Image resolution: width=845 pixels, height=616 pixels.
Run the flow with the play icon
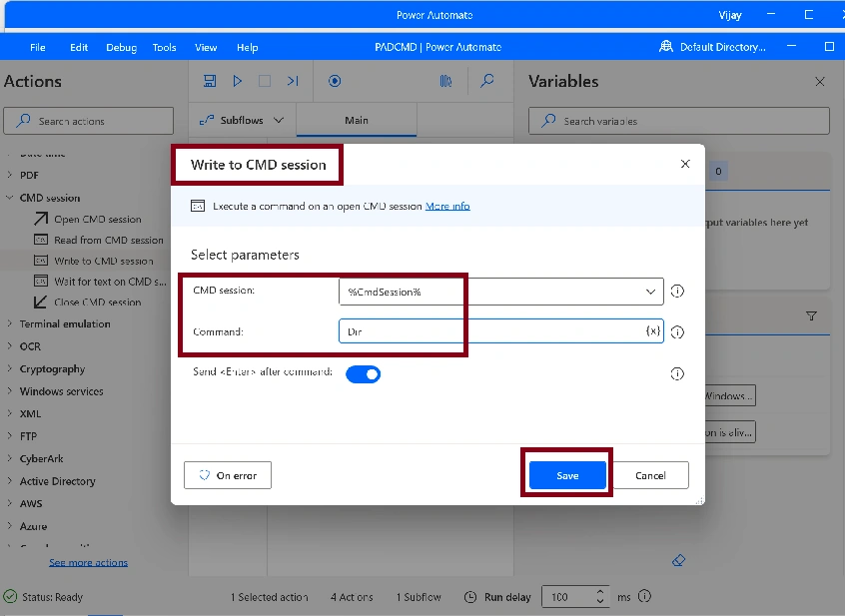click(x=237, y=81)
